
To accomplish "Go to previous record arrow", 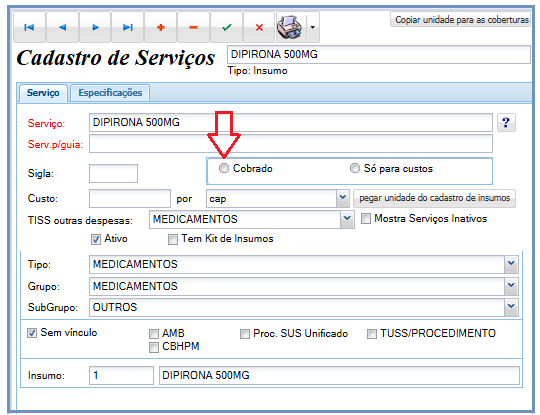I will click(62, 27).
